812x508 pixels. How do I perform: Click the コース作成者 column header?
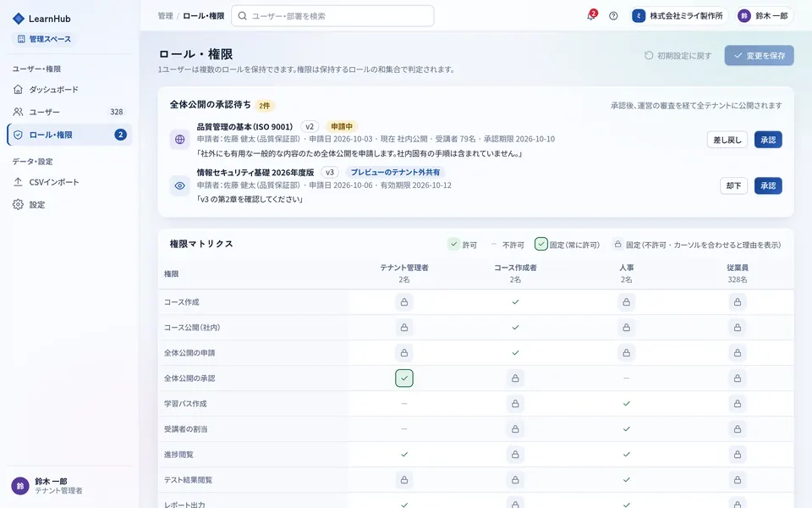(515, 273)
